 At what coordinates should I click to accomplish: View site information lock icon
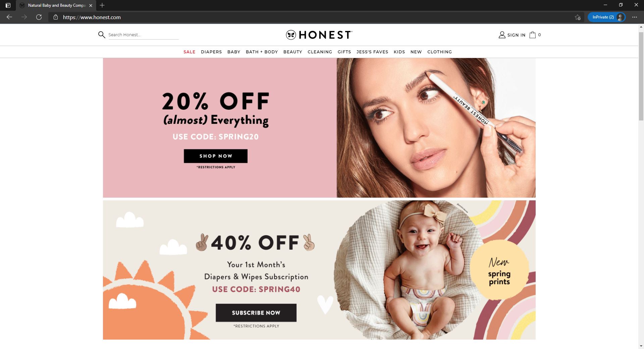point(56,17)
